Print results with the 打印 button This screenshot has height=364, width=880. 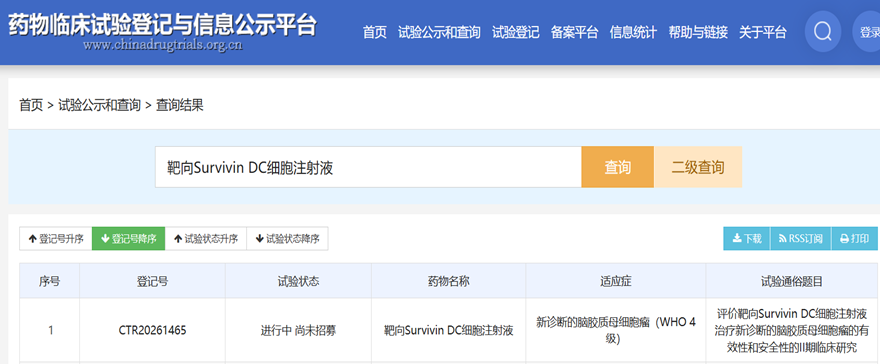pyautogui.click(x=854, y=238)
